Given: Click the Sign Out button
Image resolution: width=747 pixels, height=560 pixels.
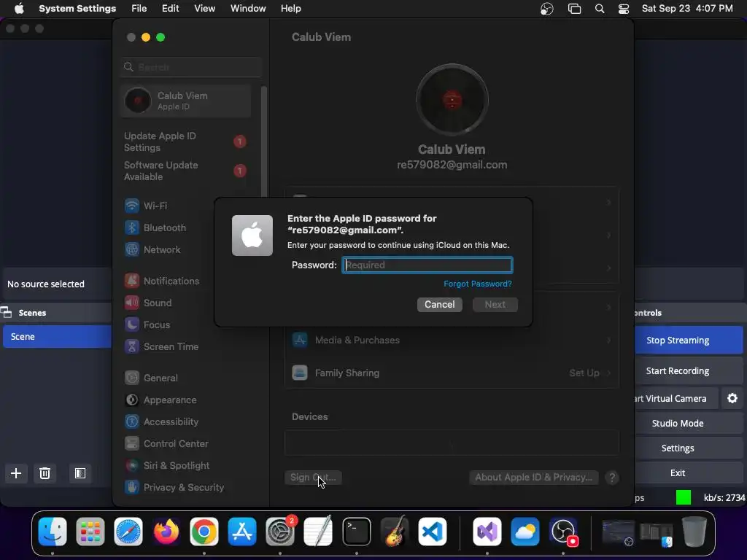Looking at the screenshot, I should point(313,477).
